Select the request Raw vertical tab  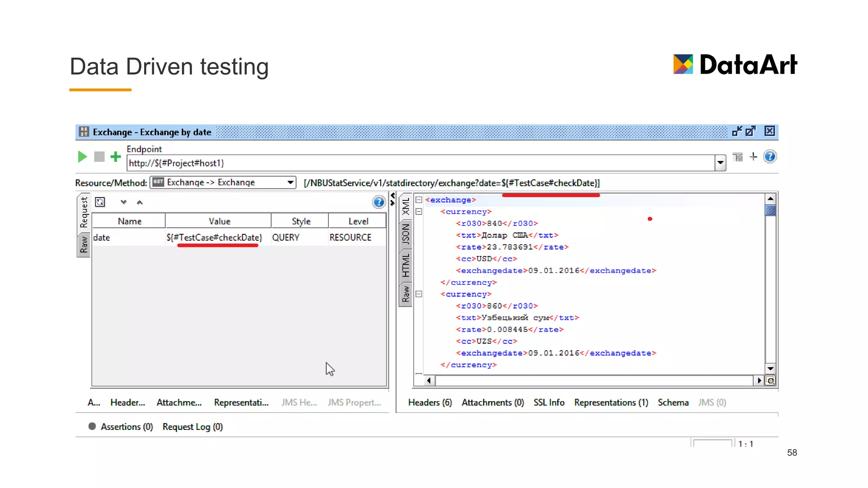tap(84, 245)
